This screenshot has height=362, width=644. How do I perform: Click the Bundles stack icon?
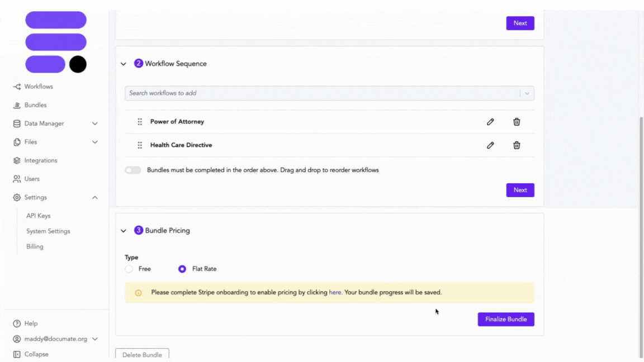[x=17, y=105]
